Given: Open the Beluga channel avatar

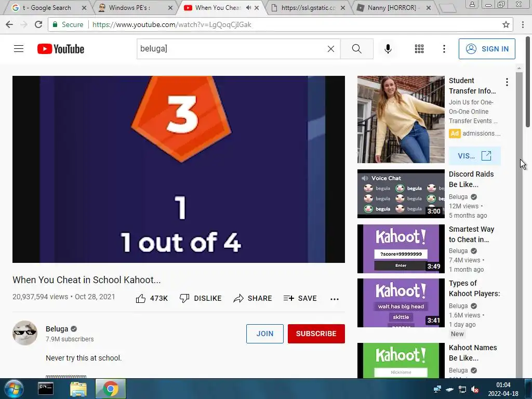Looking at the screenshot, I should (x=25, y=333).
